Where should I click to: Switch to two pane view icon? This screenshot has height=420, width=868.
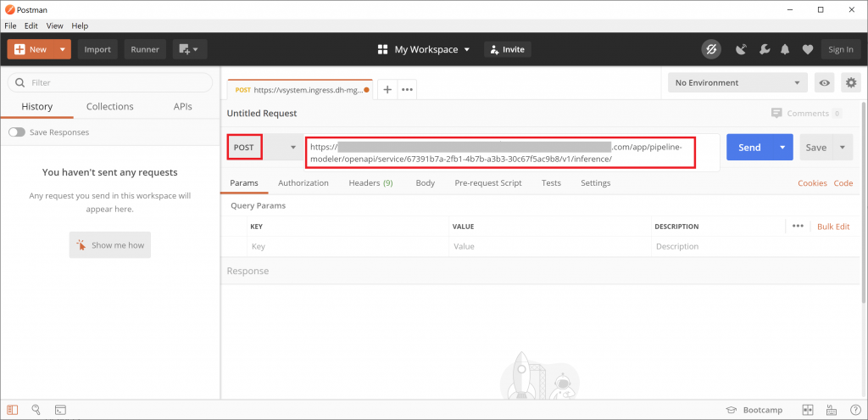pos(808,410)
